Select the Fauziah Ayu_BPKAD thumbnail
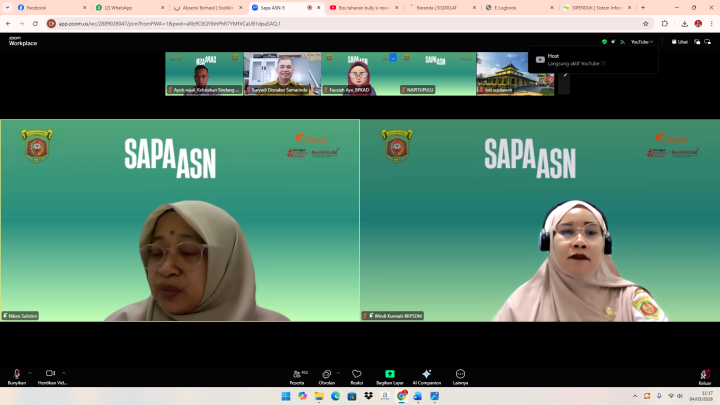 coord(360,74)
